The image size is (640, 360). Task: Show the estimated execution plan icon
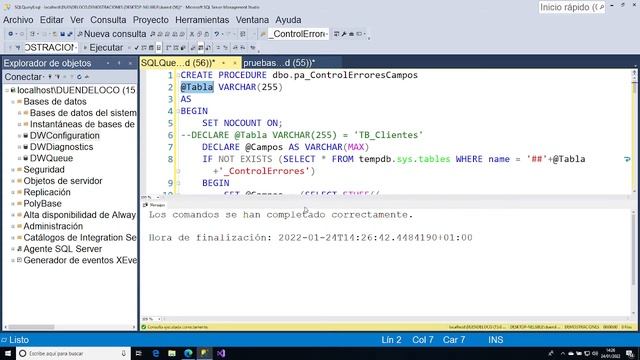click(144, 48)
